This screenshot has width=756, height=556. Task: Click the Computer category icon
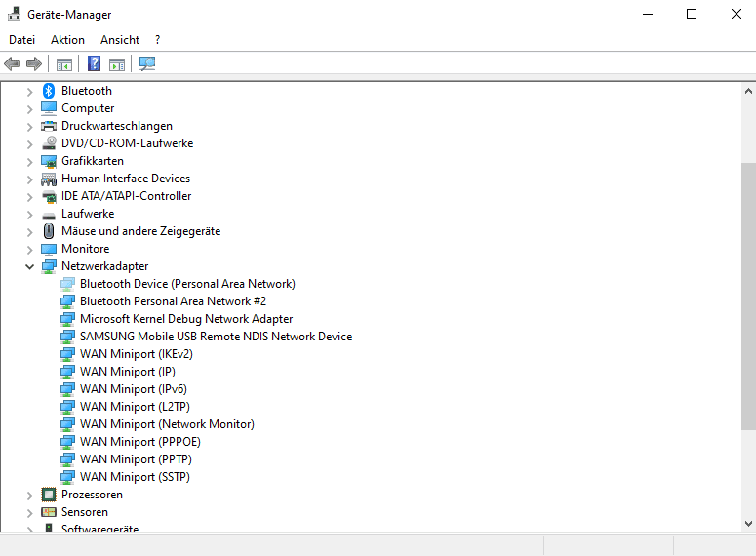tap(49, 108)
